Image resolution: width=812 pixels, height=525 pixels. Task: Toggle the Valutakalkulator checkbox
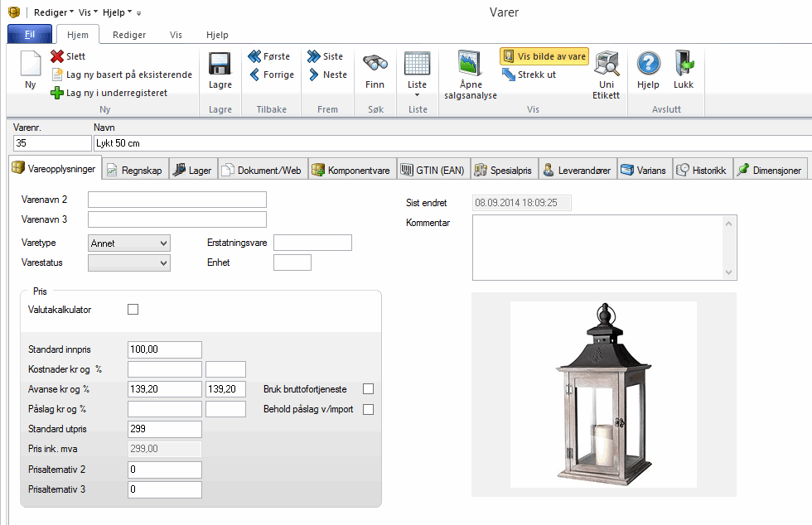point(133,310)
